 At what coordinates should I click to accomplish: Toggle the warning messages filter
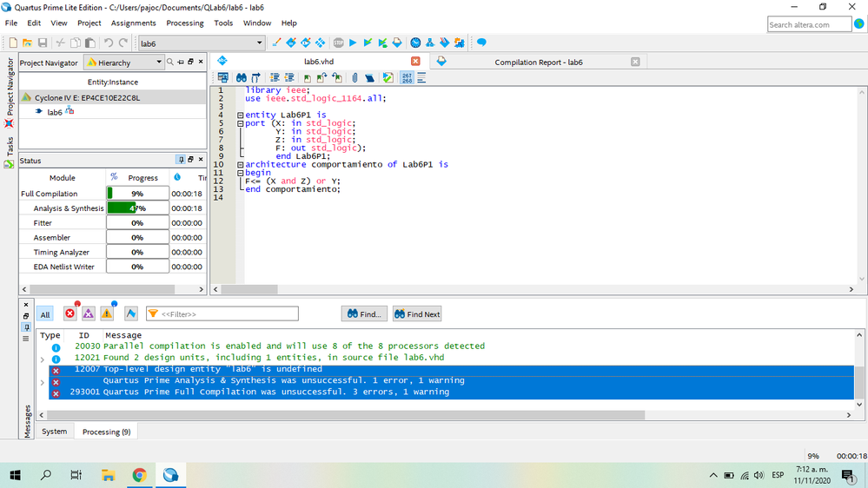click(x=107, y=313)
